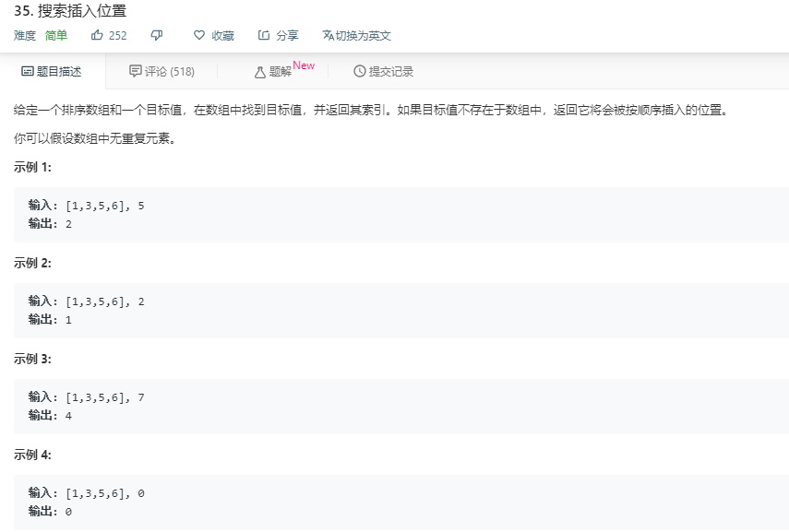
Task: Click the 示例 4: heading
Action: pos(32,455)
